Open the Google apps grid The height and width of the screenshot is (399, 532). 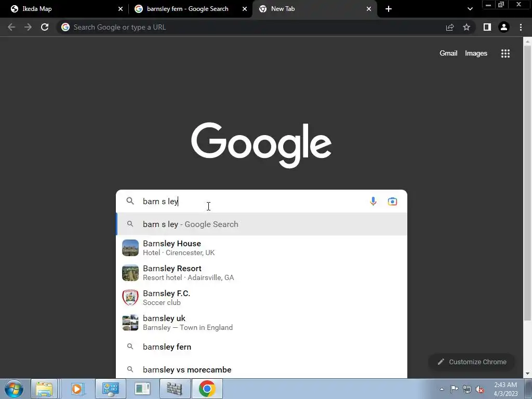click(x=506, y=54)
